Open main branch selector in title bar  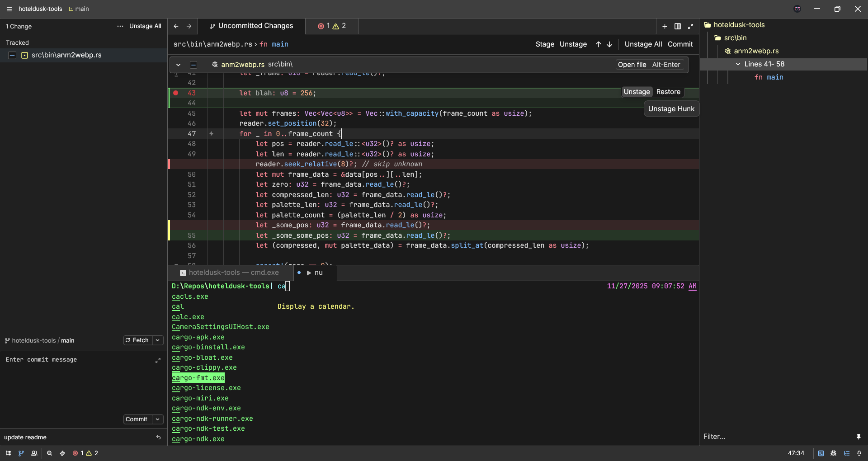[79, 9]
